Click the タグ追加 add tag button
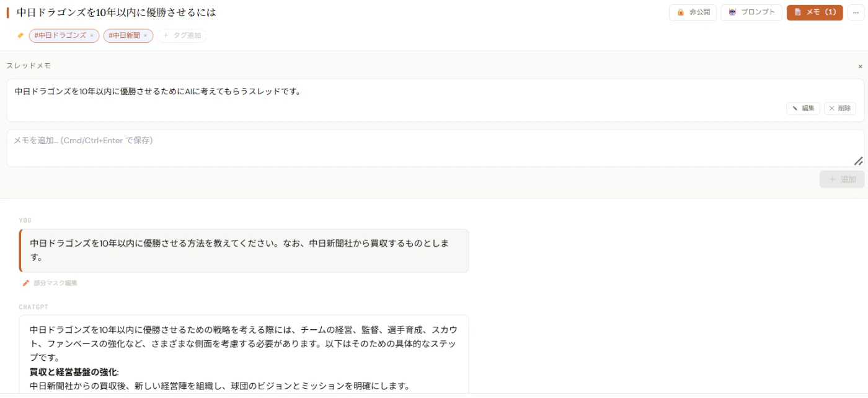Image resolution: width=868 pixels, height=398 pixels. tap(182, 35)
